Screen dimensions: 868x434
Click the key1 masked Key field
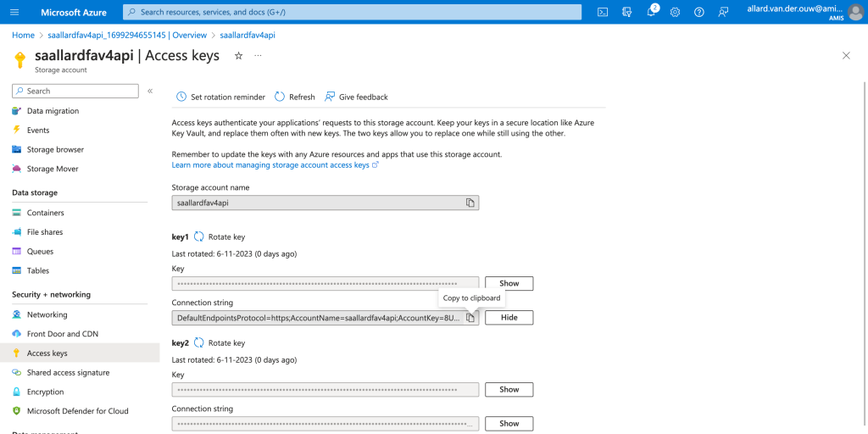coord(325,283)
